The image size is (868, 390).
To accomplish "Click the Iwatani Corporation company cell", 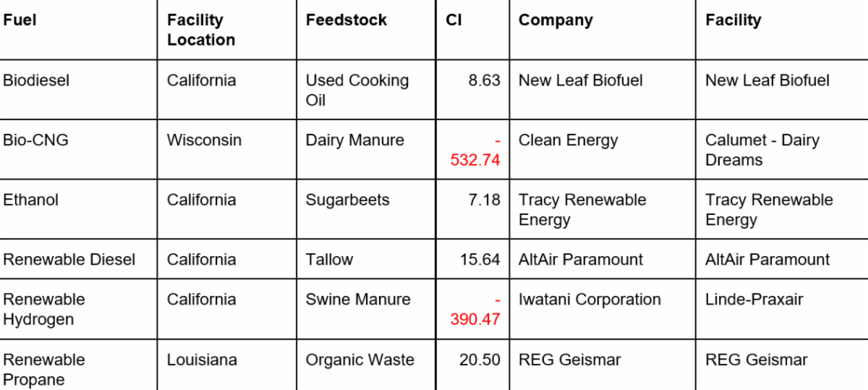I will 590,300.
